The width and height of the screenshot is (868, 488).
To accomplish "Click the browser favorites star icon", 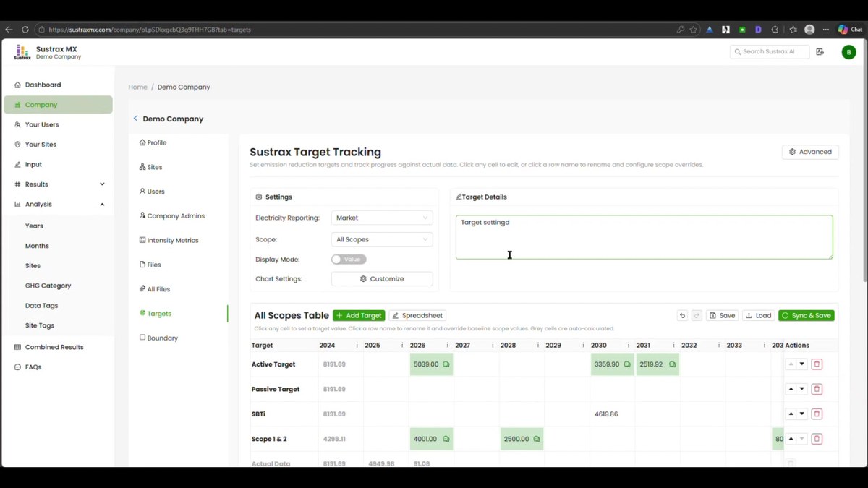I will tap(694, 30).
